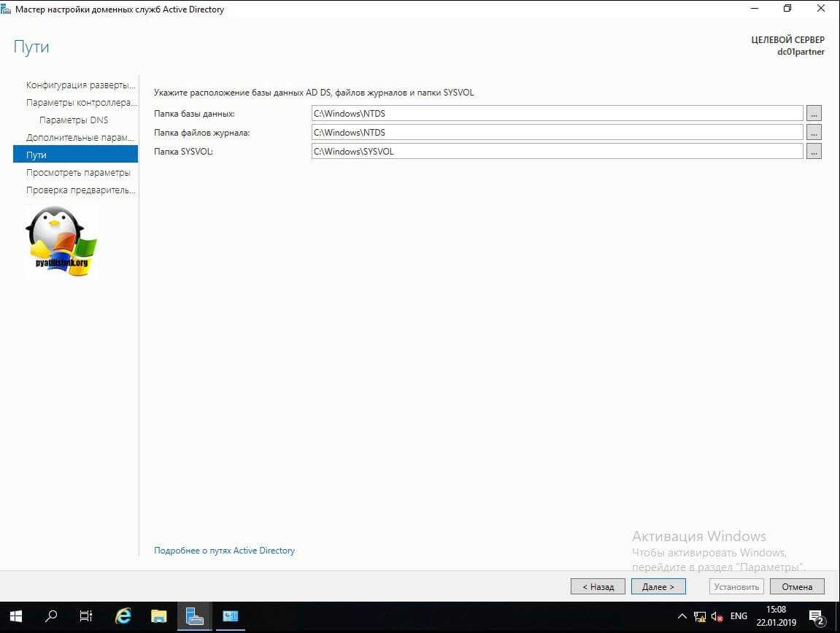Viewport: 840px width, 633px height.
Task: Open taskbar search magnifier
Action: coord(51,616)
